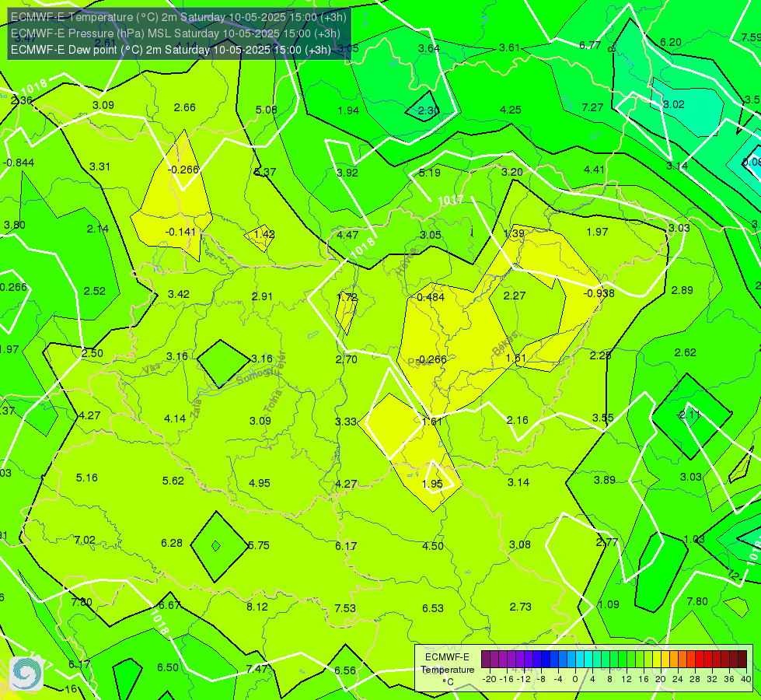Click the dew point value 0.484

tap(431, 297)
